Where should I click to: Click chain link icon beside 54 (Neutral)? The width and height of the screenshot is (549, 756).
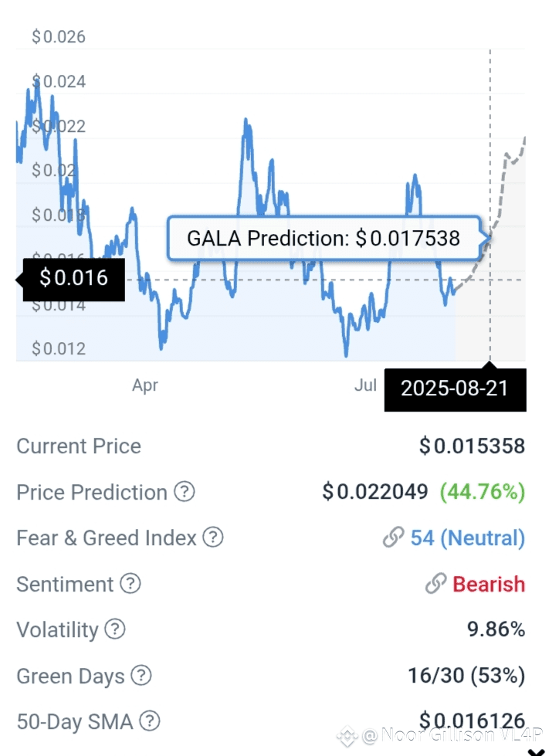pyautogui.click(x=393, y=537)
